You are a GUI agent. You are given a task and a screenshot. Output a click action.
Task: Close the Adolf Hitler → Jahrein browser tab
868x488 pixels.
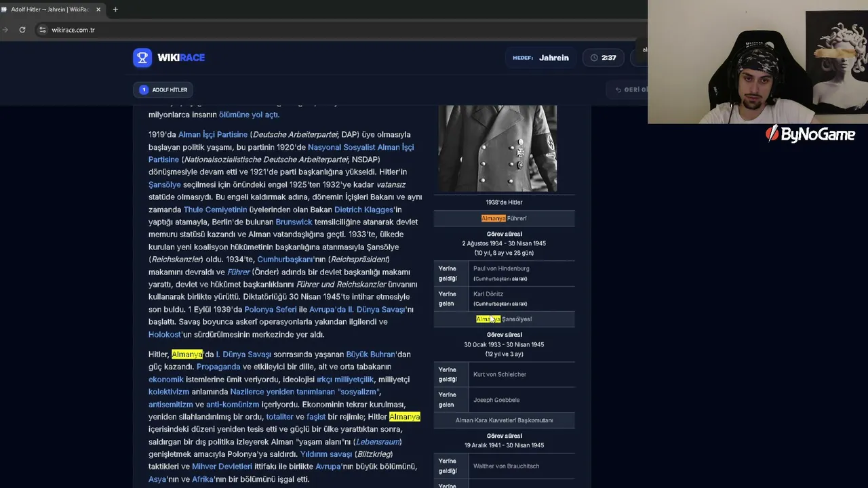coord(98,9)
